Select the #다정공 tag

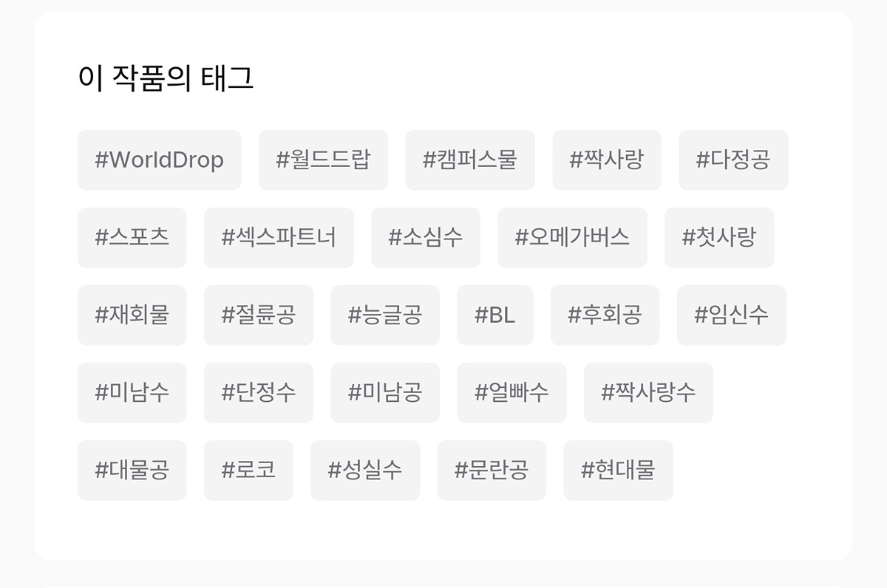pos(733,160)
